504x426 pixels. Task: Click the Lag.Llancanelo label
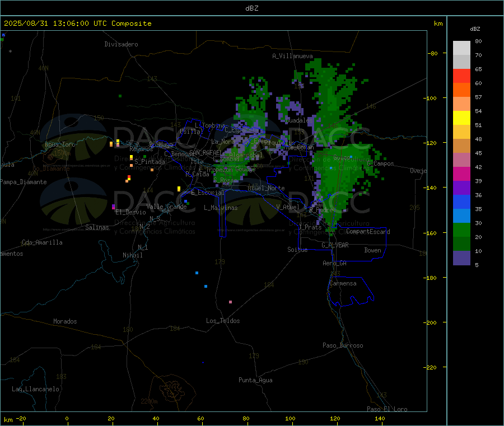(x=35, y=390)
